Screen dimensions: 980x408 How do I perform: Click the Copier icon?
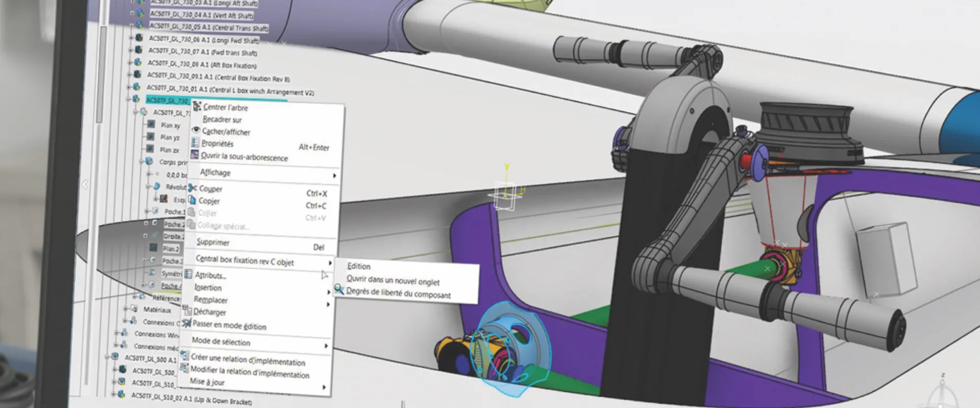coord(192,200)
